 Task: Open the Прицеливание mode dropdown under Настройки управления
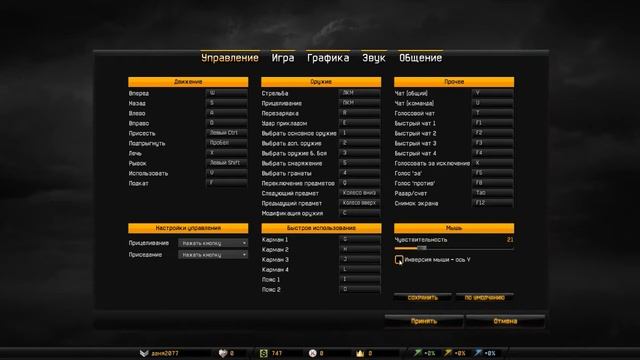tap(213, 243)
